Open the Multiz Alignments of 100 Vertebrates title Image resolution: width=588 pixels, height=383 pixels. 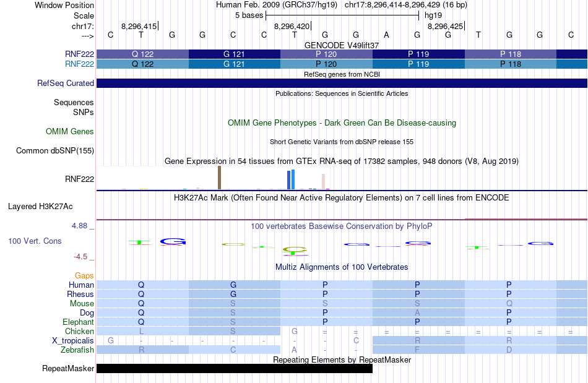tap(342, 267)
